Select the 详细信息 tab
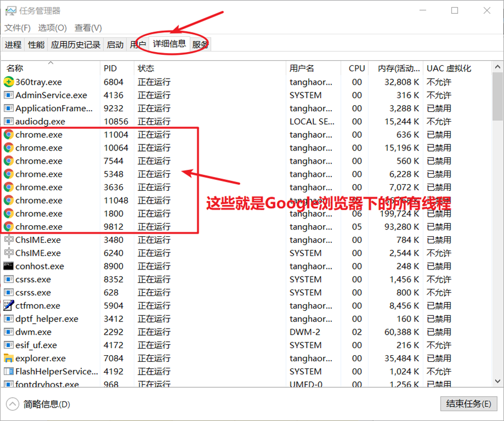The image size is (504, 421). pos(169,43)
